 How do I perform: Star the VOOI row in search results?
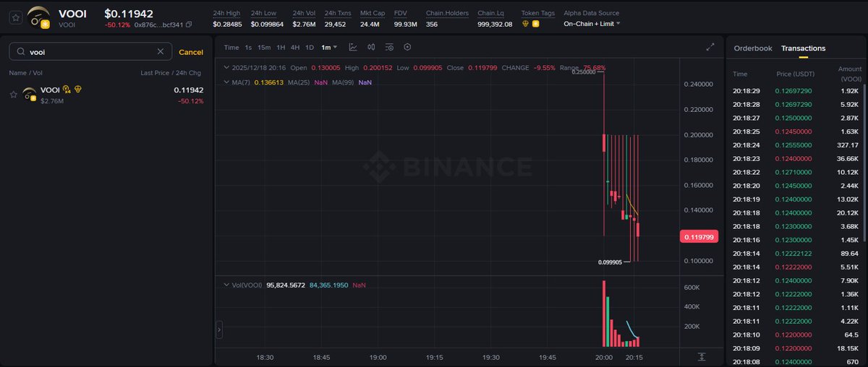14,95
